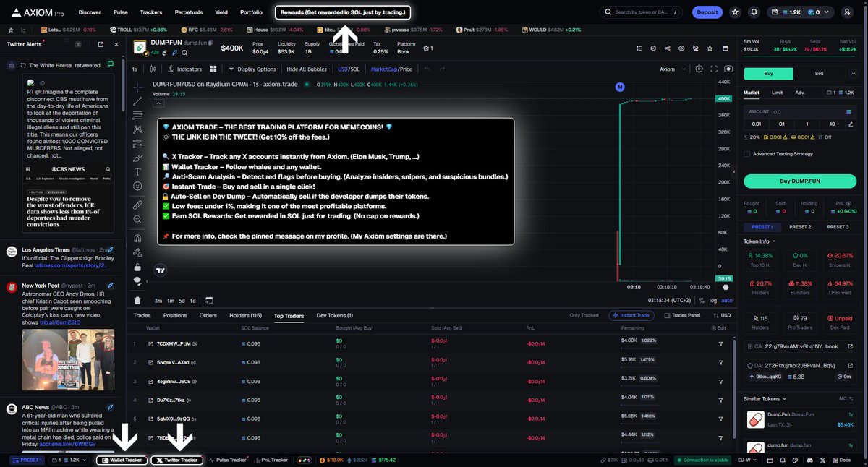Select the trend line drawing tool
The height and width of the screenshot is (467, 868).
pyautogui.click(x=137, y=101)
